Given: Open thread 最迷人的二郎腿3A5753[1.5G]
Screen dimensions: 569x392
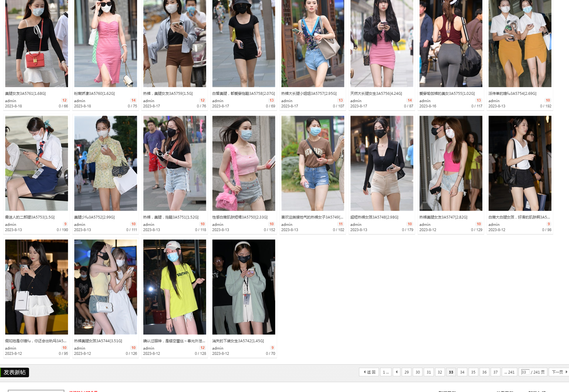Looking at the screenshot, I should [x=30, y=217].
